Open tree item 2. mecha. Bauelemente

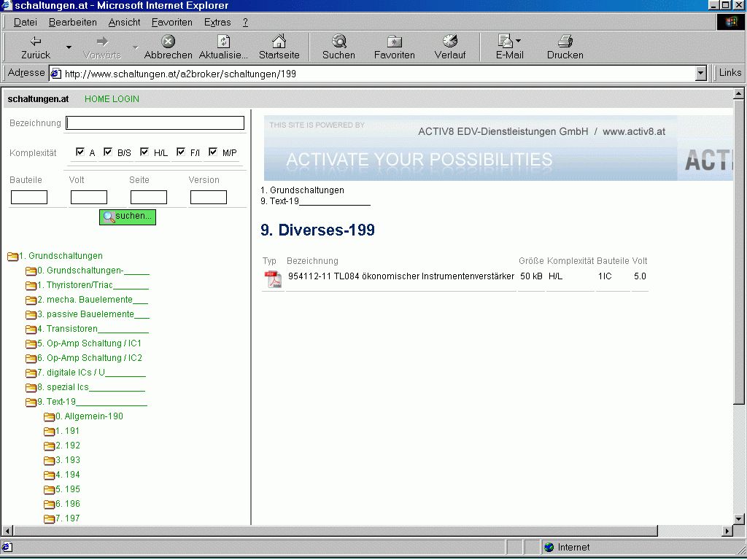93,300
